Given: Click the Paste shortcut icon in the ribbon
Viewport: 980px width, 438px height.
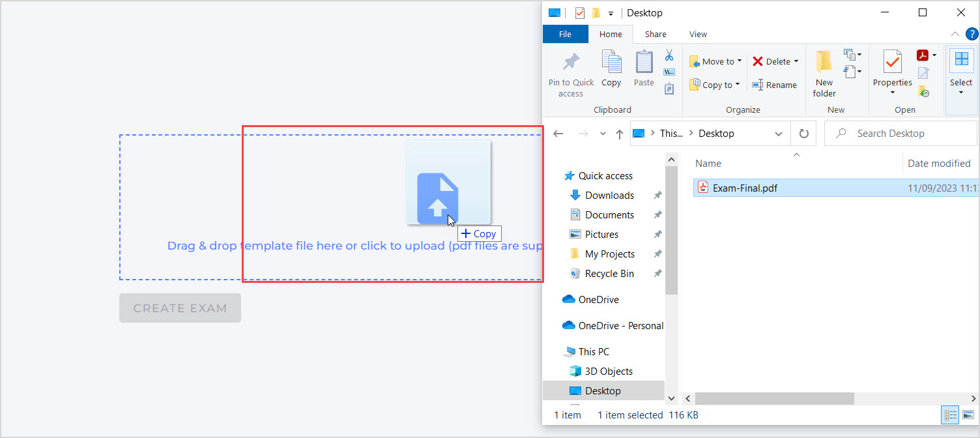Looking at the screenshot, I should [x=669, y=89].
